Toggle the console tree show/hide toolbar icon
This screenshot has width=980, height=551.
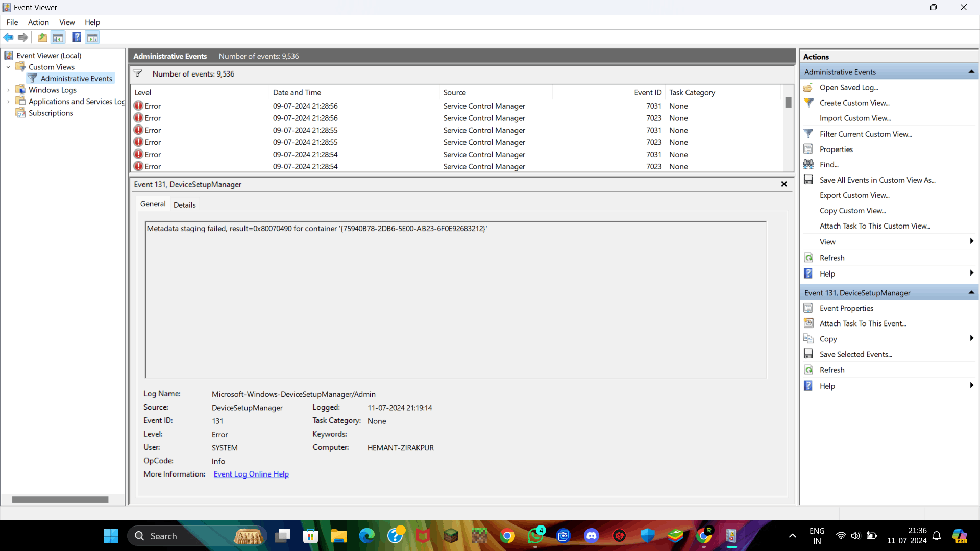point(58,37)
